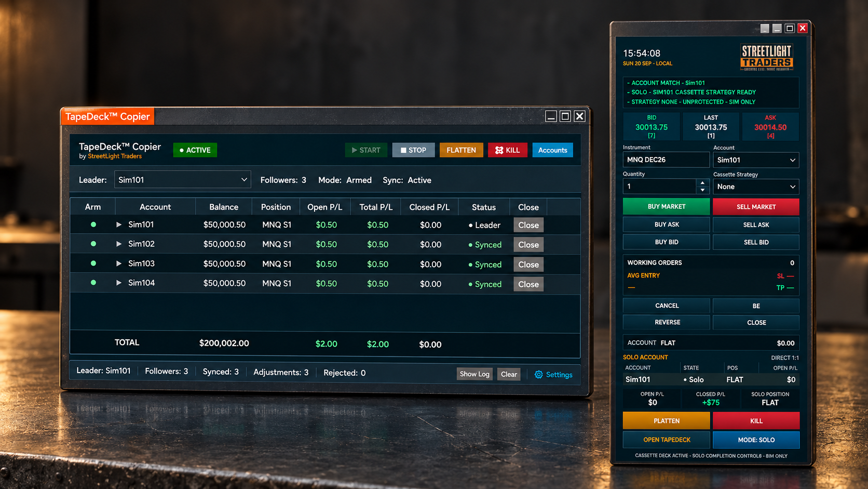Open the Leader dropdown in TapeDeck Copier

coord(182,180)
